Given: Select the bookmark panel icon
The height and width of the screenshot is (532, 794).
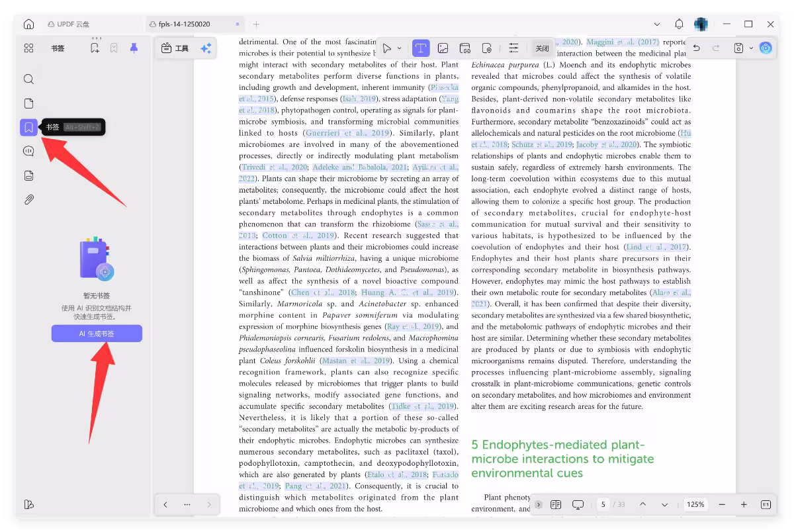Looking at the screenshot, I should 28,127.
